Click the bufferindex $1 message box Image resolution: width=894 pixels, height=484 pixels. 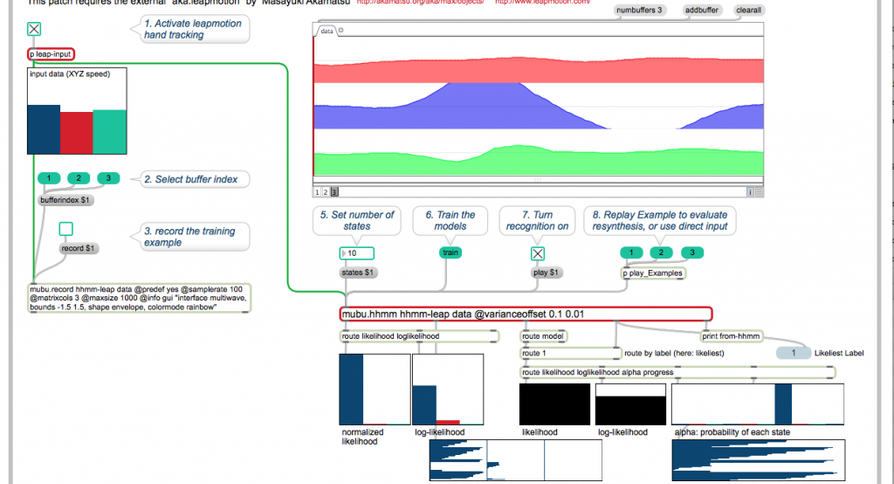65,200
